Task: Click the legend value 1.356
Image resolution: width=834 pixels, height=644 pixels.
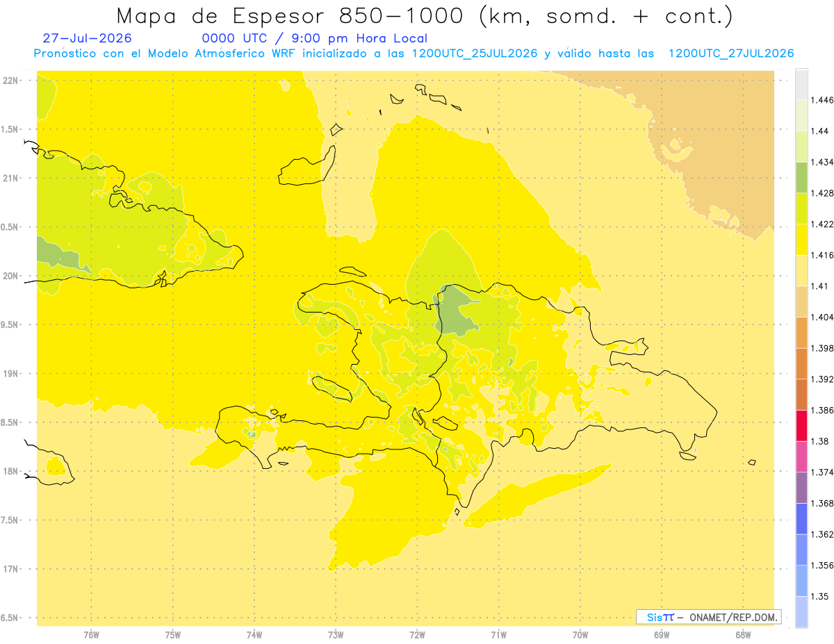Action: (x=822, y=565)
